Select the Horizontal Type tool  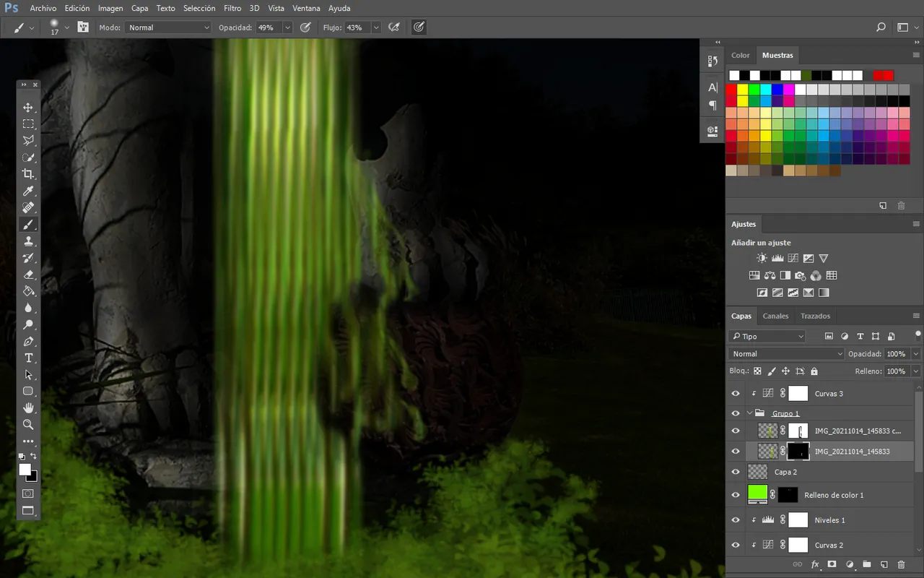[x=28, y=358]
